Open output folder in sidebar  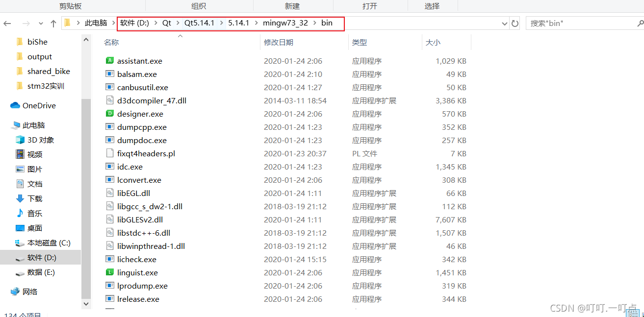pos(40,56)
